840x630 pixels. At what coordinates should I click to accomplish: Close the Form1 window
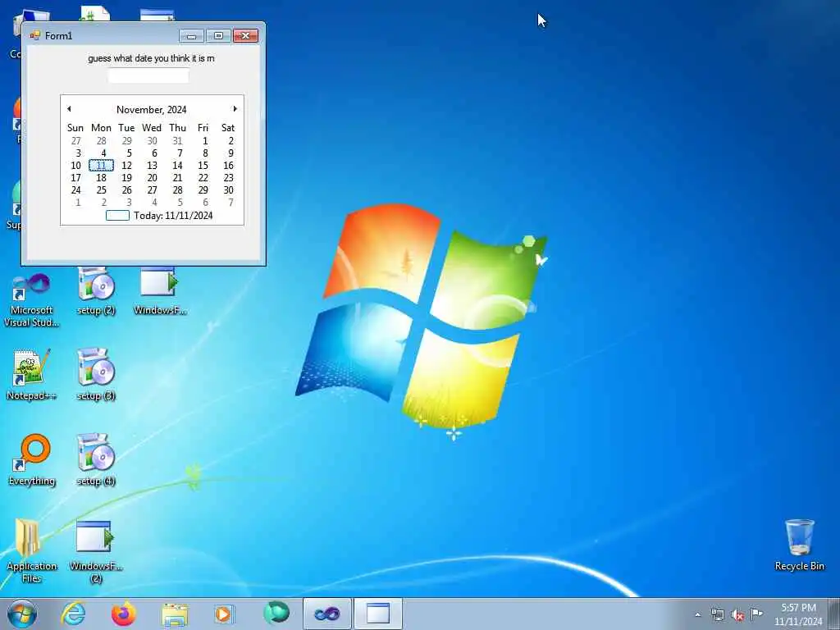(246, 36)
